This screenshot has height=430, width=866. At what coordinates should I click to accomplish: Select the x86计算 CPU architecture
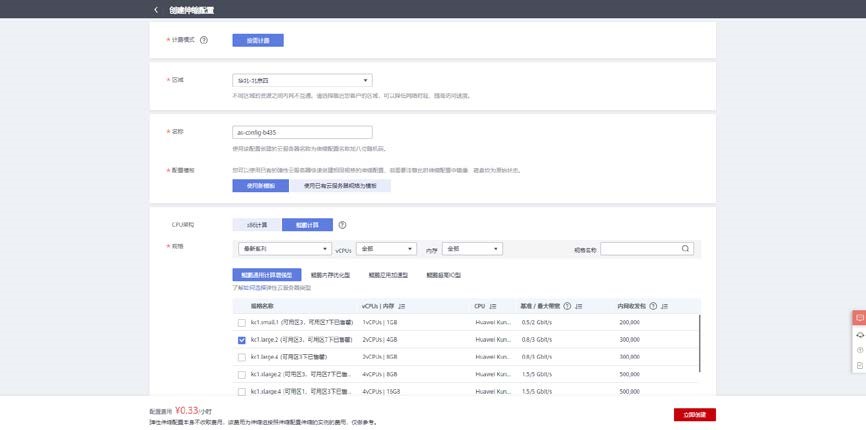tap(257, 225)
